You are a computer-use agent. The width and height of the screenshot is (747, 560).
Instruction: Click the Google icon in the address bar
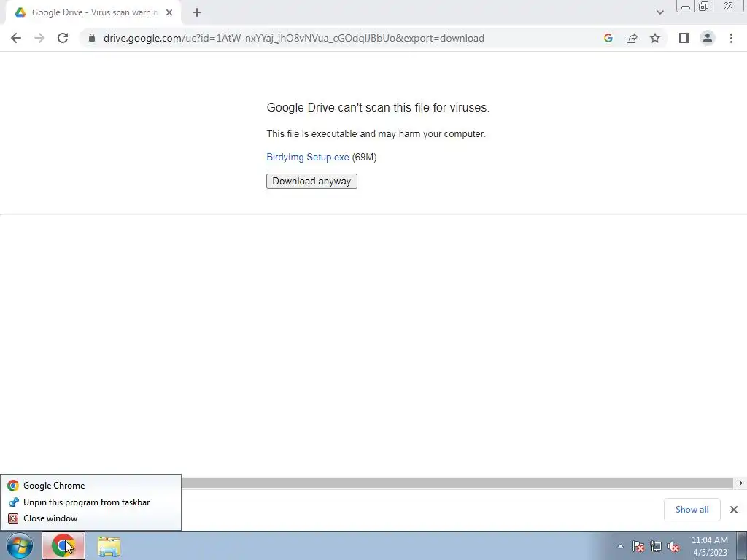tap(608, 38)
